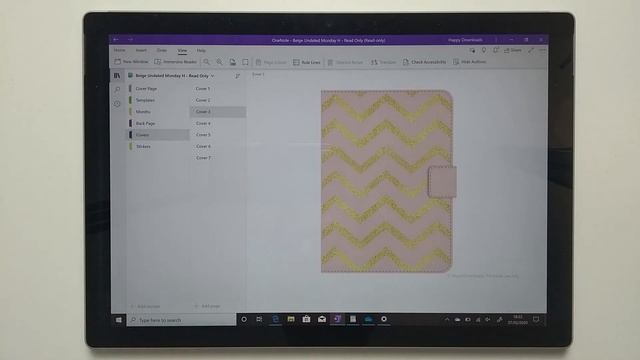The width and height of the screenshot is (640, 360).
Task: Enter full screen mode with the arrows icon
Action: coord(531,50)
